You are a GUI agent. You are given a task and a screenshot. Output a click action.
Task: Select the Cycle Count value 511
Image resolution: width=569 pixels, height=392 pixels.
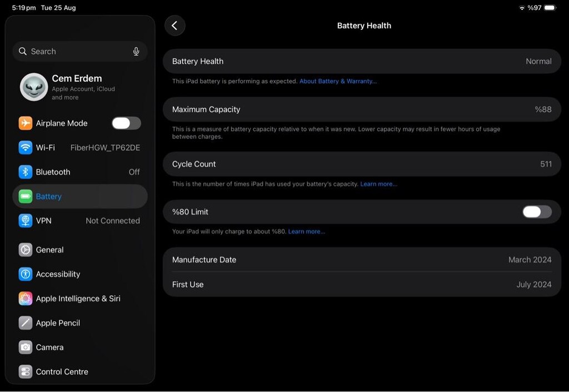click(546, 164)
